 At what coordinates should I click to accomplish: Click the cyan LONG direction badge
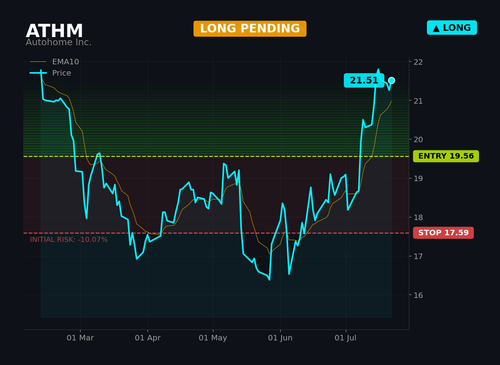452,28
